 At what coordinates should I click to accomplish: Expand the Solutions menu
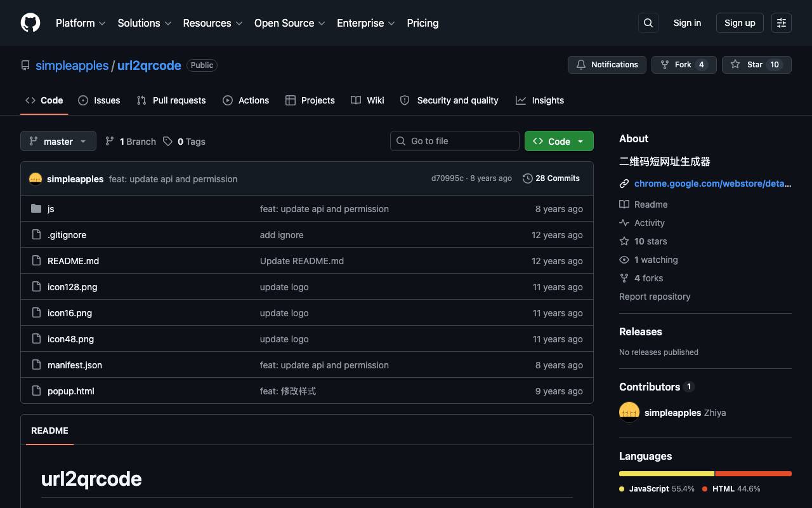coord(145,23)
